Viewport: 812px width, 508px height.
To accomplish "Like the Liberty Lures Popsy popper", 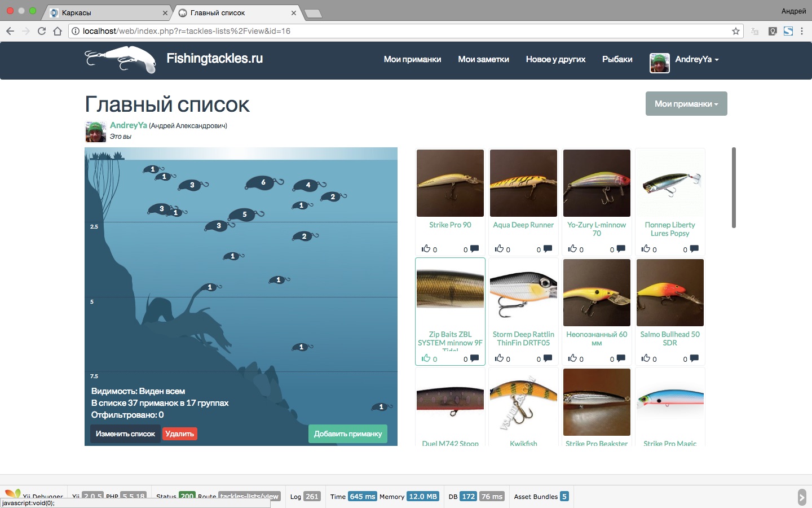I will (x=646, y=249).
